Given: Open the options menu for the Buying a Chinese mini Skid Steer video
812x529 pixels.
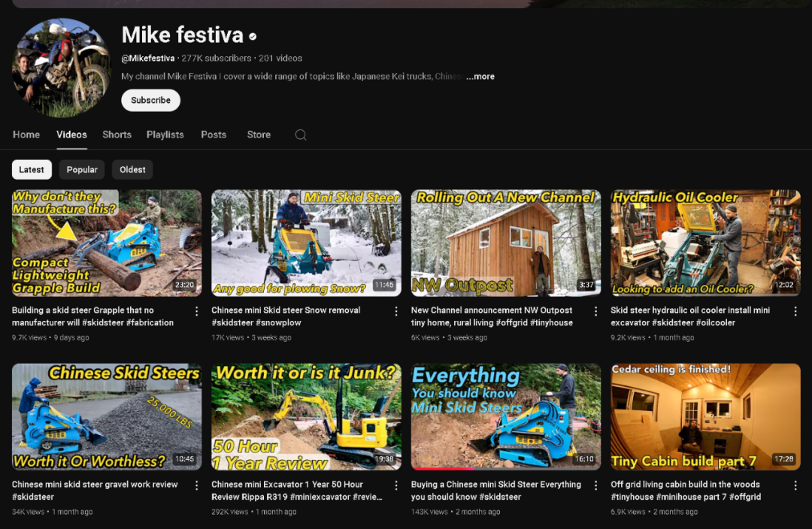Looking at the screenshot, I should point(595,485).
